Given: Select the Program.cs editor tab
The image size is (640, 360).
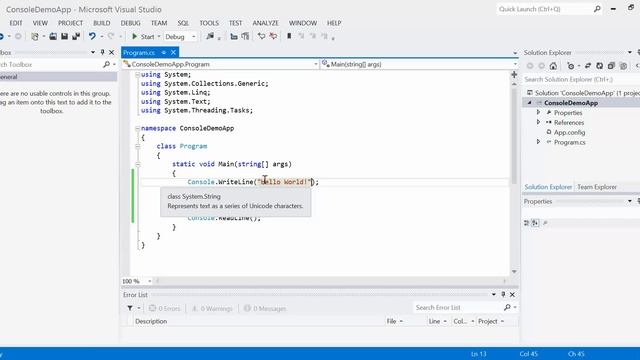Looking at the screenshot, I should tap(139, 53).
